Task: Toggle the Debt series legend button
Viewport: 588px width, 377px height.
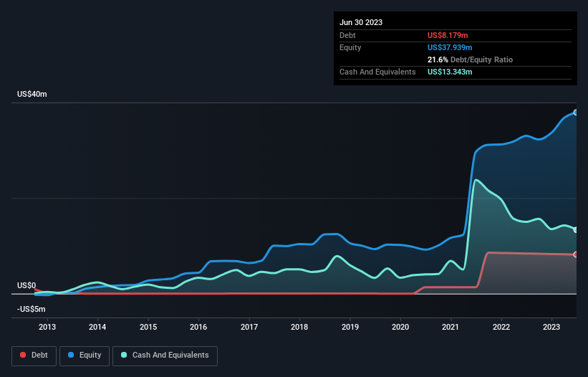Action: [34, 355]
